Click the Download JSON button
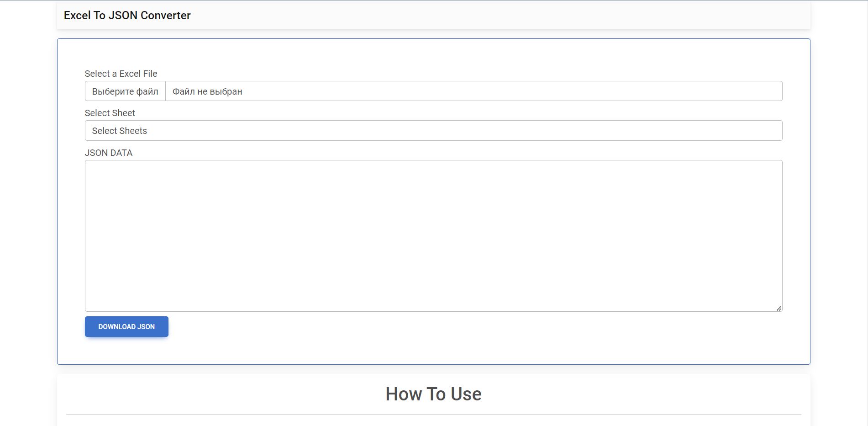This screenshot has width=868, height=426. (x=126, y=326)
